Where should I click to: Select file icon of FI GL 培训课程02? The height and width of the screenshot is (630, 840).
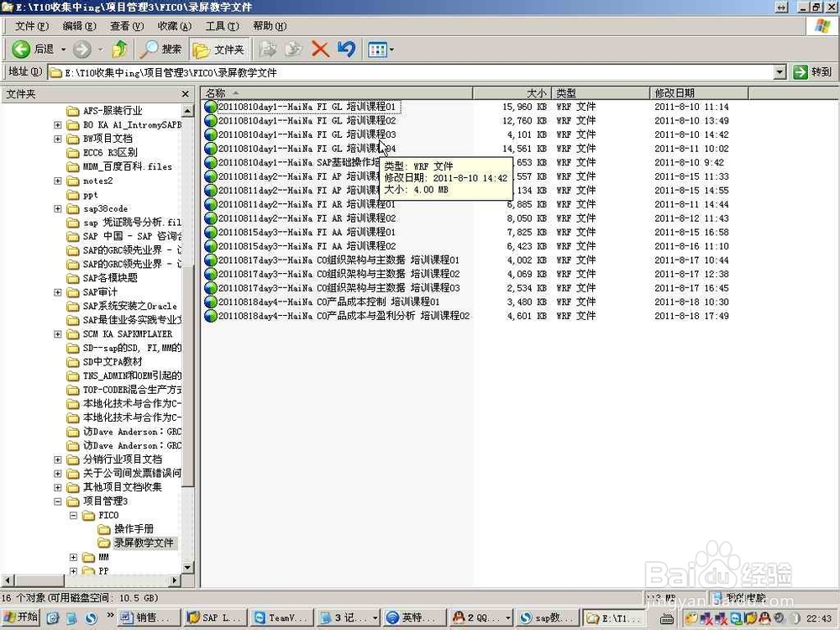click(x=211, y=120)
